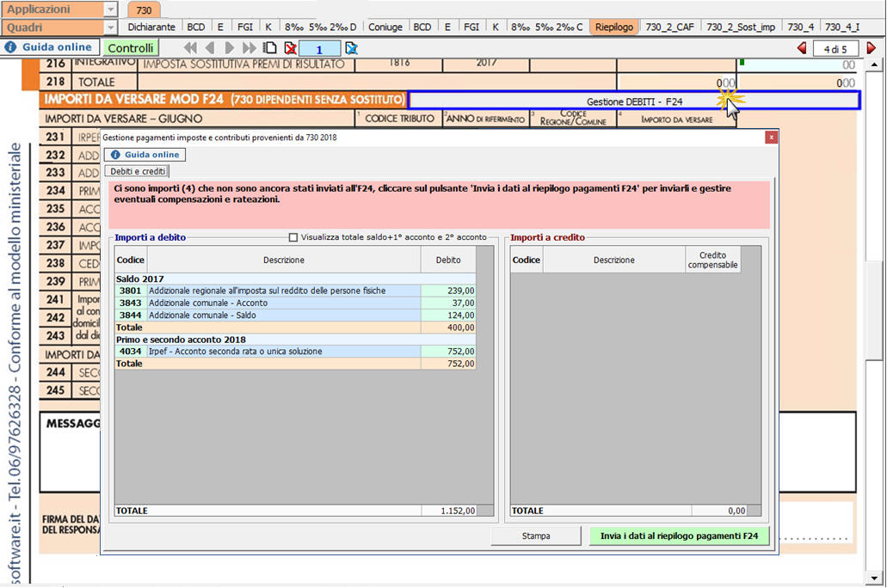887x588 pixels.
Task: Go to the first record with double-left arrow
Action: pos(191,48)
